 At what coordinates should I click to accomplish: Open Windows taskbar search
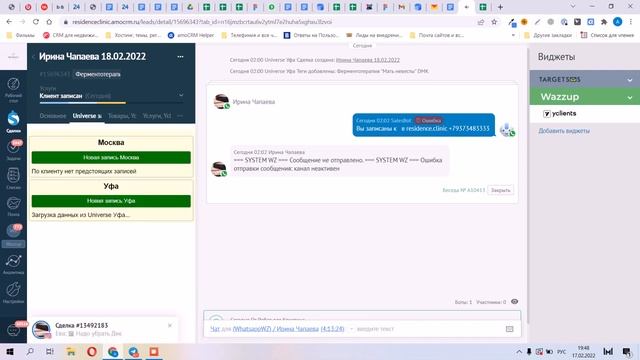30,351
